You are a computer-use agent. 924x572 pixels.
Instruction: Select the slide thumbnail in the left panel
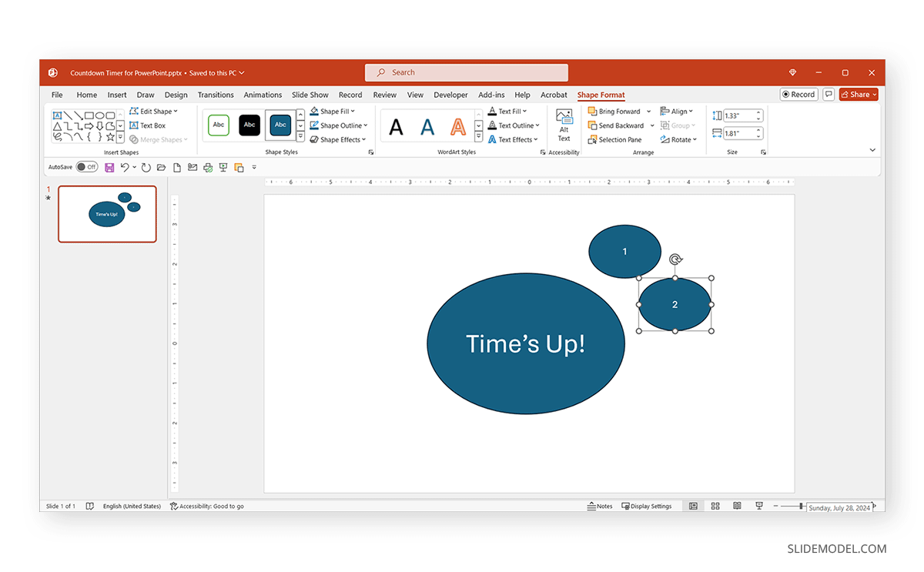point(107,214)
